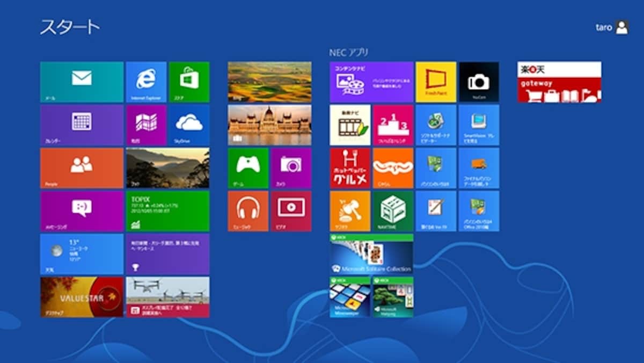Launch Microsoft Solitaire Collection tile
The height and width of the screenshot is (363, 644).
click(371, 253)
